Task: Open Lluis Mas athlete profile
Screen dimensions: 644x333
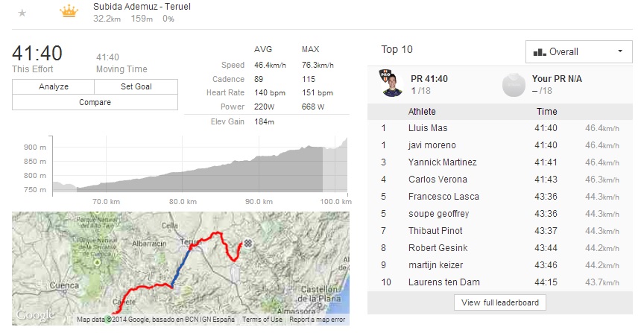Action: 429,128
